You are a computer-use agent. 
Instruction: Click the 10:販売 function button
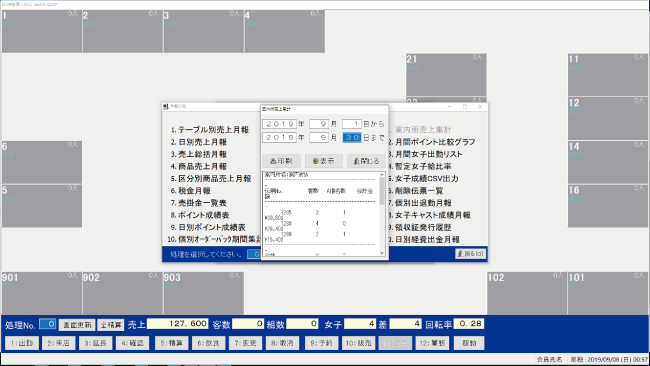click(x=359, y=343)
